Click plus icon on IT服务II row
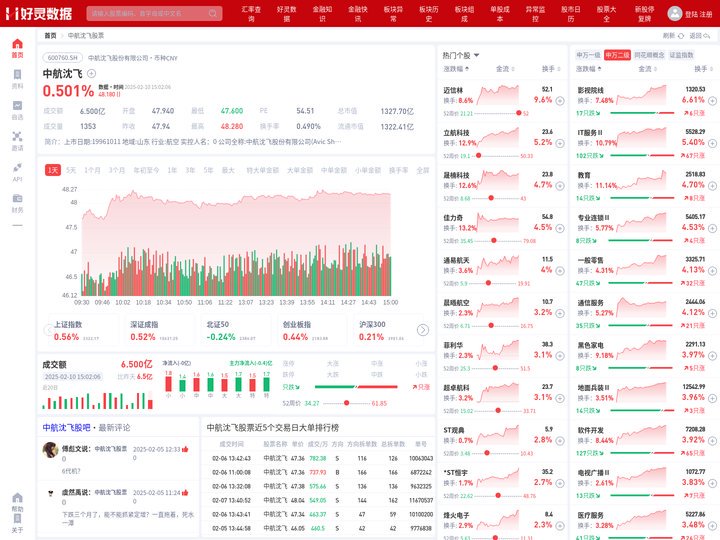Viewport: 720px width, 540px height. (712, 143)
